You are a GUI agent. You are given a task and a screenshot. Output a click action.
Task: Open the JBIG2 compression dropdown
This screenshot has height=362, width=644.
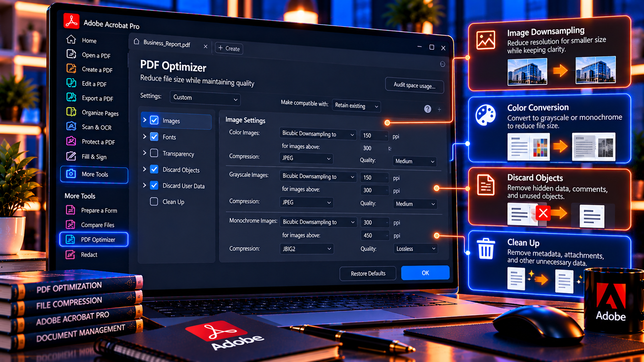pos(306,249)
